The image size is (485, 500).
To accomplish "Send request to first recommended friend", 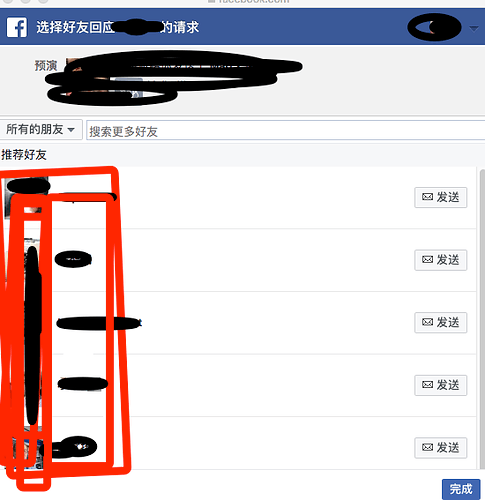I will (441, 197).
